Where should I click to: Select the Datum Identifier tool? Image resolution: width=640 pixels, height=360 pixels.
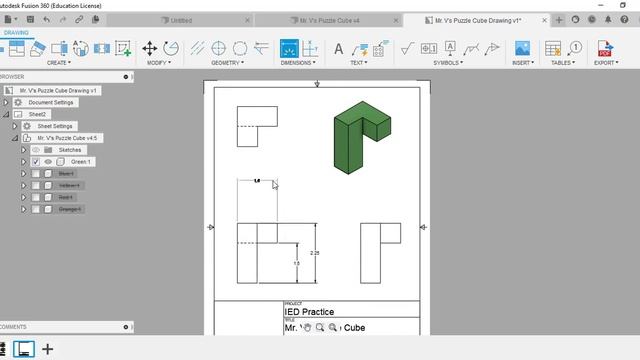[x=450, y=48]
